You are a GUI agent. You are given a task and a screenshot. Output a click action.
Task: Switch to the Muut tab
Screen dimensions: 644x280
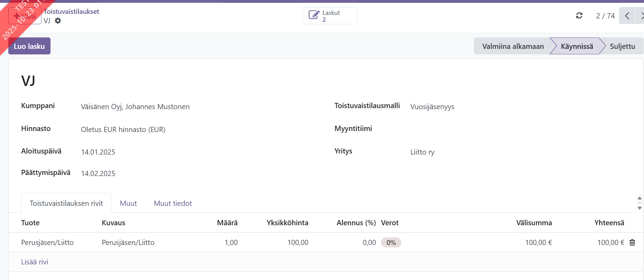[128, 203]
